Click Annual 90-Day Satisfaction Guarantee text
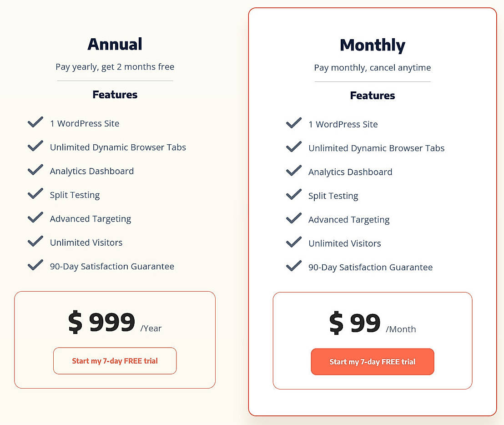Screen dimensions: 504x425 coord(112,267)
